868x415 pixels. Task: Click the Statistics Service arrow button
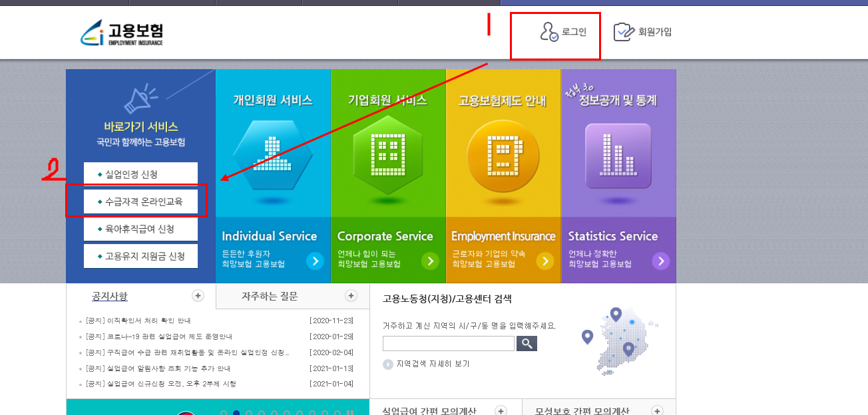[x=661, y=261]
